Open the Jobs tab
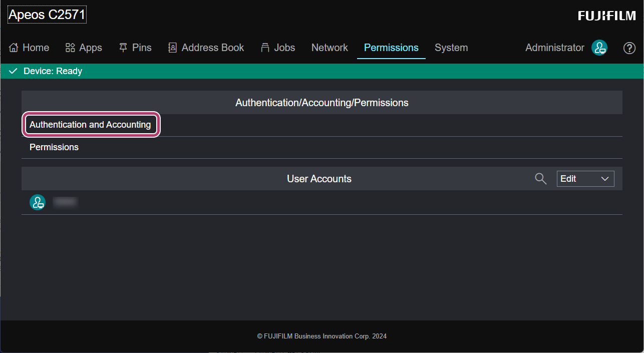Screen dimensions: 644x353 click(278, 48)
